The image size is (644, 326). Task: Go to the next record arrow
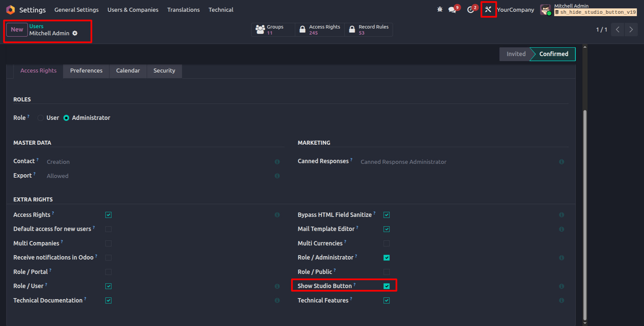(x=631, y=30)
